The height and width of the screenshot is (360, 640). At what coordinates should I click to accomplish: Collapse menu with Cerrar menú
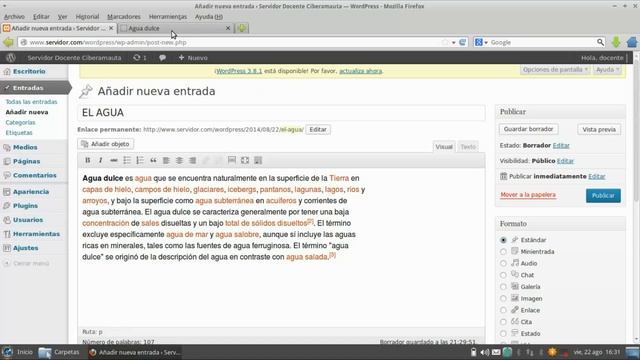pyautogui.click(x=27, y=263)
